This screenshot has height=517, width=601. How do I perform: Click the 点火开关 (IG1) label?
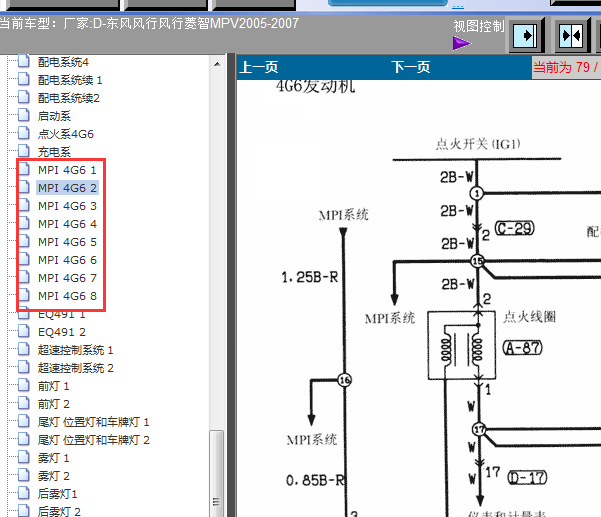click(x=478, y=144)
